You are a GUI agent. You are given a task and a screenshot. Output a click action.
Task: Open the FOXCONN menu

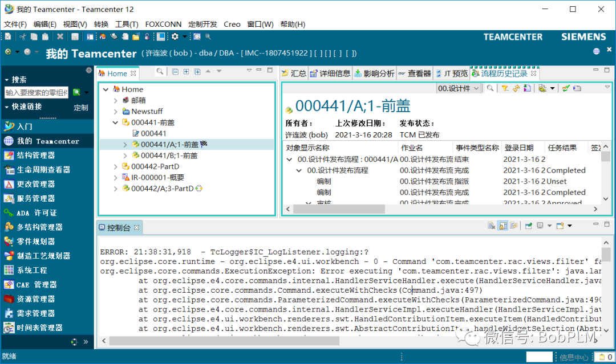(163, 24)
